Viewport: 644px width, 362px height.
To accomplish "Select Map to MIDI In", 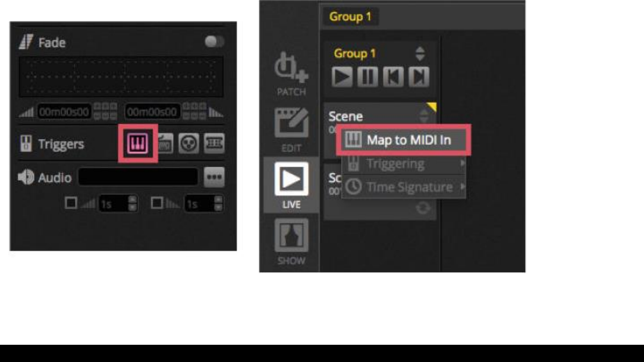I will [404, 140].
